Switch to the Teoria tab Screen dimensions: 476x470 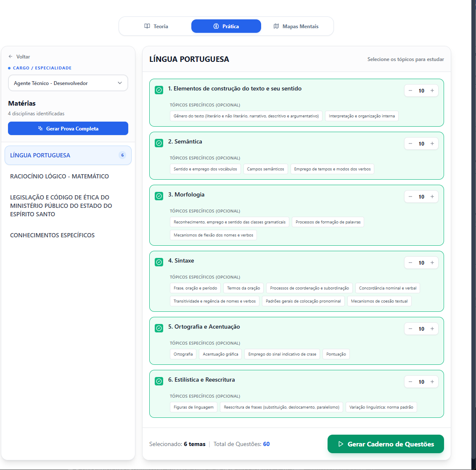tap(156, 27)
